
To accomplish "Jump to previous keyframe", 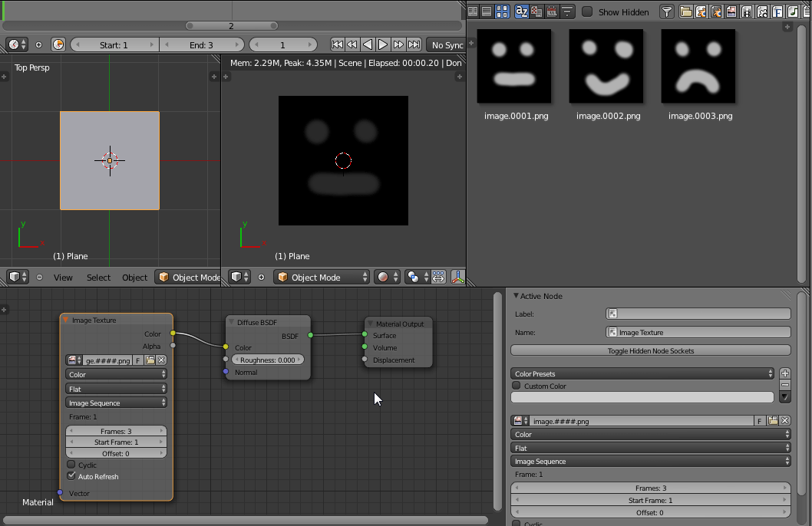I will click(x=352, y=44).
